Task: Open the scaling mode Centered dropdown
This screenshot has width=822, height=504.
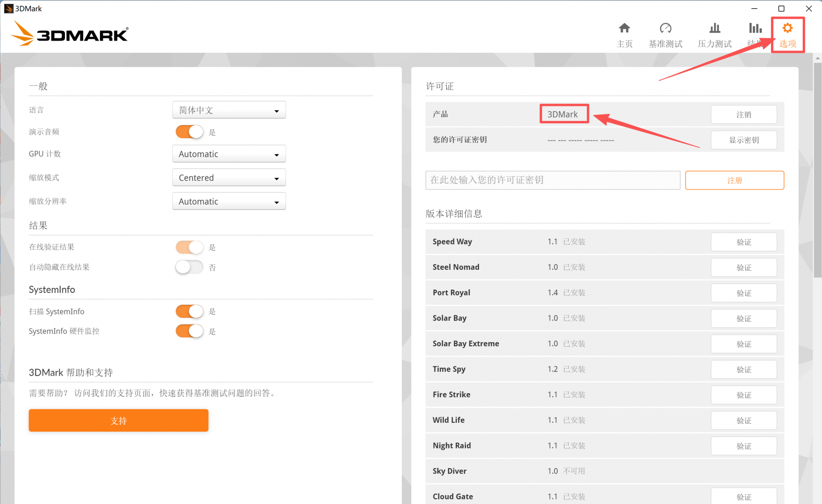Action: [229, 178]
